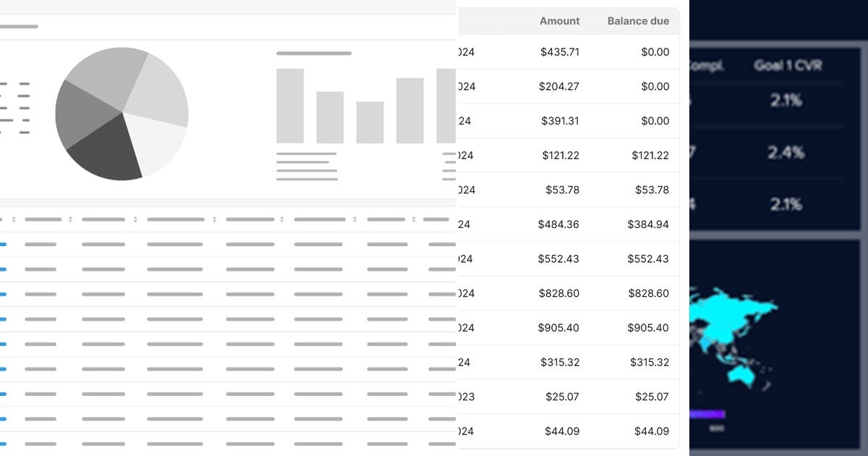Expand the sort chevron on the fifth column
868x456 pixels.
click(281, 218)
